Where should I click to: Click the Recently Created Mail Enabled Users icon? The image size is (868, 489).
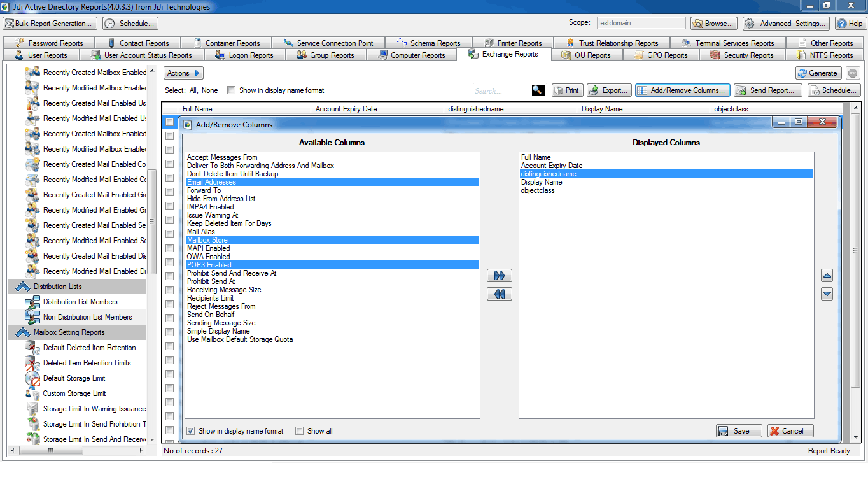[x=32, y=103]
